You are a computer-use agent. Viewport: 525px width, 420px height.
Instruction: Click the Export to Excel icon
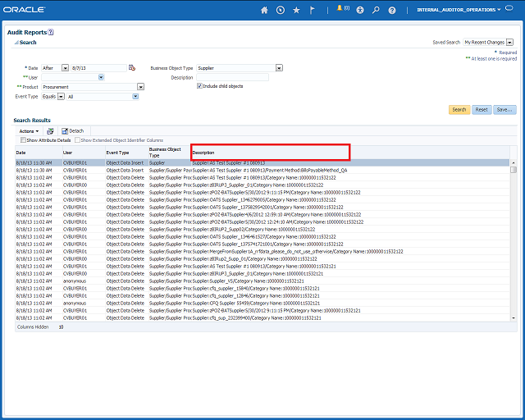50,131
